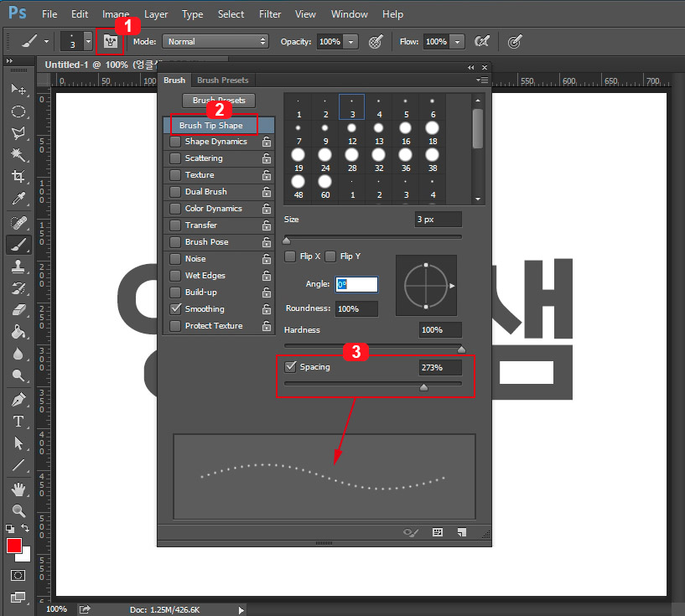The width and height of the screenshot is (685, 616).
Task: Open Preset Manager icon at panel bottom
Action: point(438,532)
